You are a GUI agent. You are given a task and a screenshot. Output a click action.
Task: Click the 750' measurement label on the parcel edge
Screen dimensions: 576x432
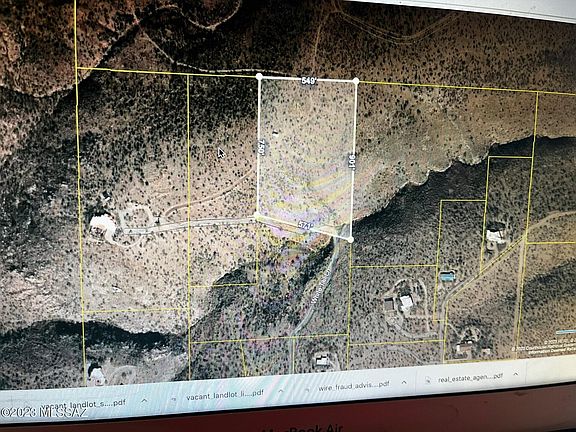262,147
